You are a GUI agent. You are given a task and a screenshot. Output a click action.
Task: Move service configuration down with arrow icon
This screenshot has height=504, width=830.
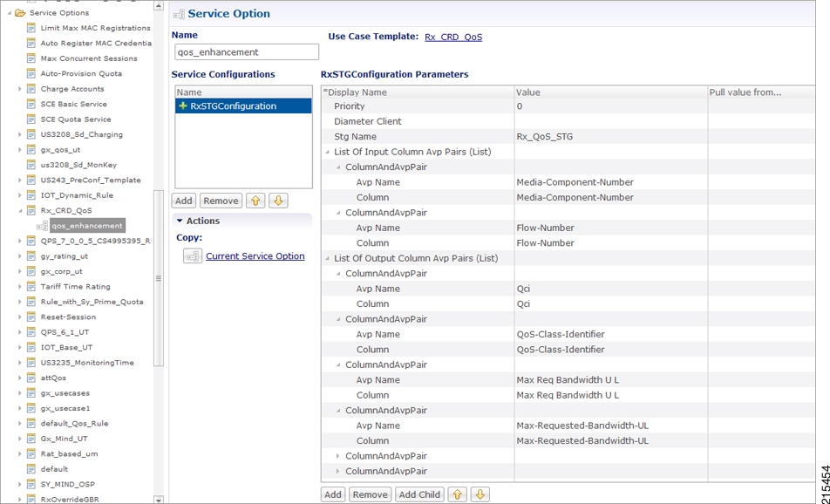pyautogui.click(x=278, y=201)
